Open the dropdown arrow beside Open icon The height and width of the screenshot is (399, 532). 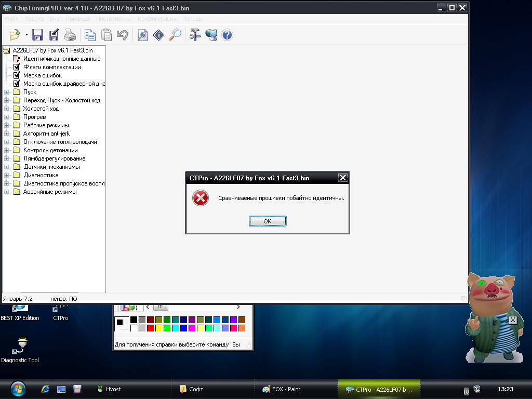(26, 35)
